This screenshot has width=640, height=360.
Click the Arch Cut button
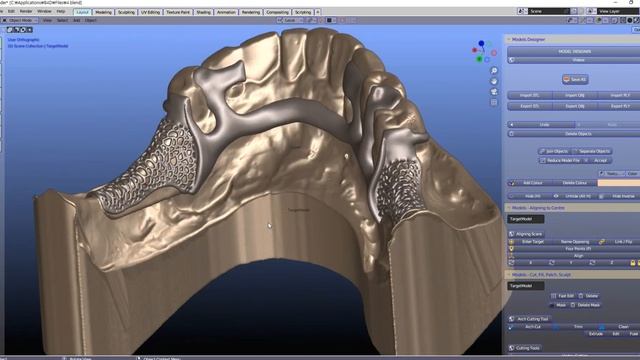(530, 327)
